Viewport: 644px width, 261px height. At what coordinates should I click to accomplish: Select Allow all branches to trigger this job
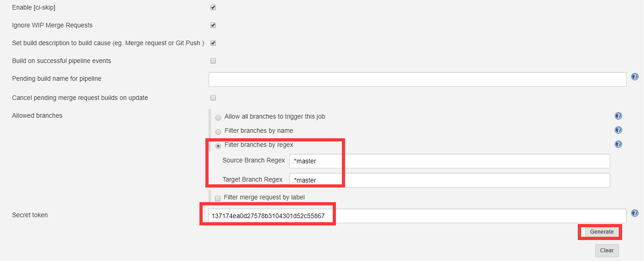click(x=218, y=118)
